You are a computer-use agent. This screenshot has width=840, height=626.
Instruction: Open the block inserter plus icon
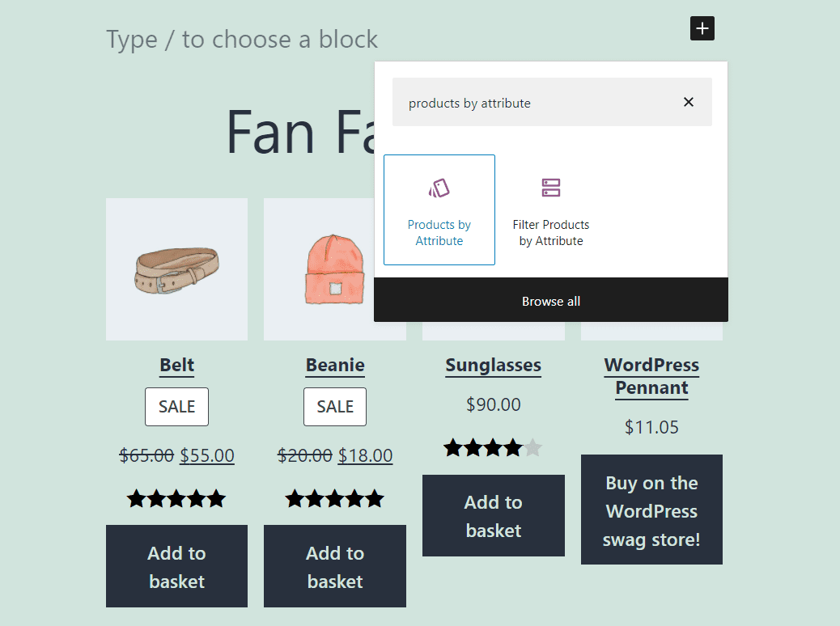tap(702, 28)
